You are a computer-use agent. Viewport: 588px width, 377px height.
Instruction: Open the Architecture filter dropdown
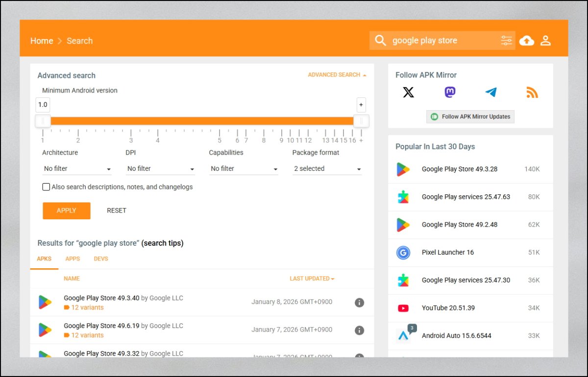point(77,168)
